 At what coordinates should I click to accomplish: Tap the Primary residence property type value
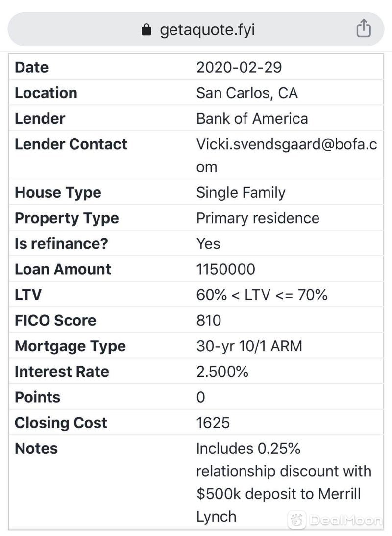point(258,218)
